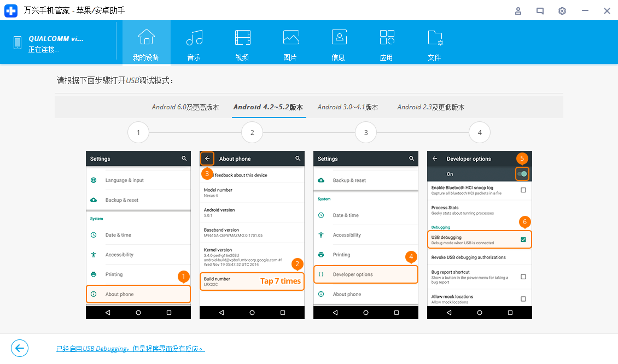This screenshot has height=364, width=618.
Task: Select the Android 4.2~5.2版本 tab
Action: coord(269,107)
